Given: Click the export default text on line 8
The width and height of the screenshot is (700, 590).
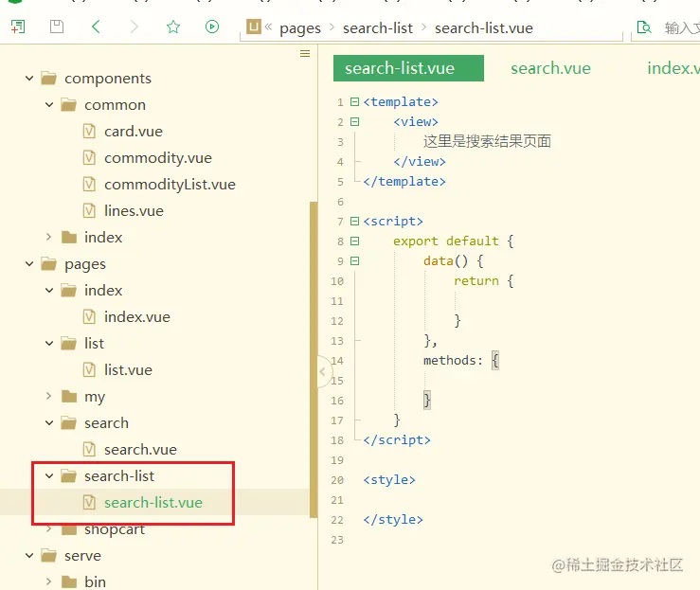Looking at the screenshot, I should pos(445,241).
